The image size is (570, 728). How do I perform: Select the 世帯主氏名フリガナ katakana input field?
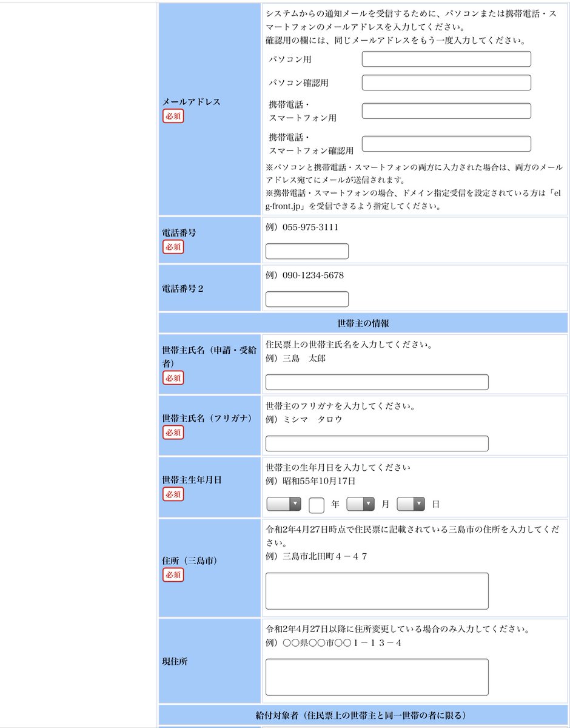pos(376,443)
